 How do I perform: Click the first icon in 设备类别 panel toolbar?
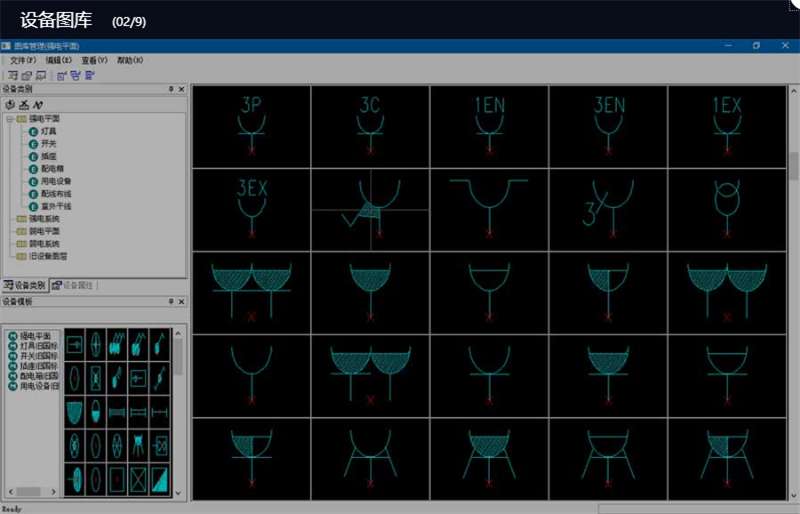10,104
